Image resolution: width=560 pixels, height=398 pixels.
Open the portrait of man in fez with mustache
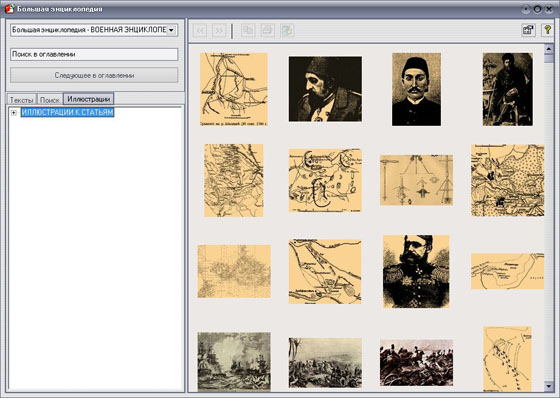click(x=416, y=89)
